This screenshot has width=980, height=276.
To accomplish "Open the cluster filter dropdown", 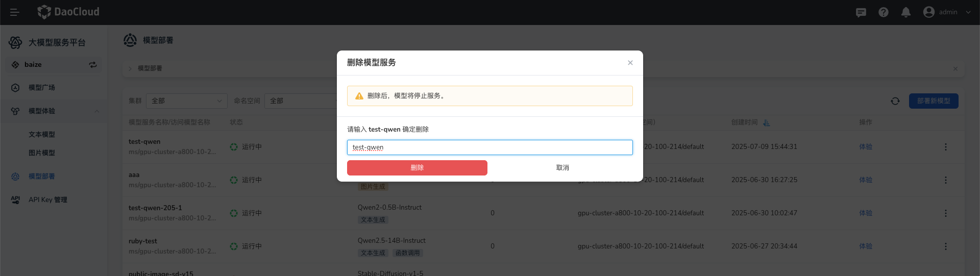I will (186, 101).
